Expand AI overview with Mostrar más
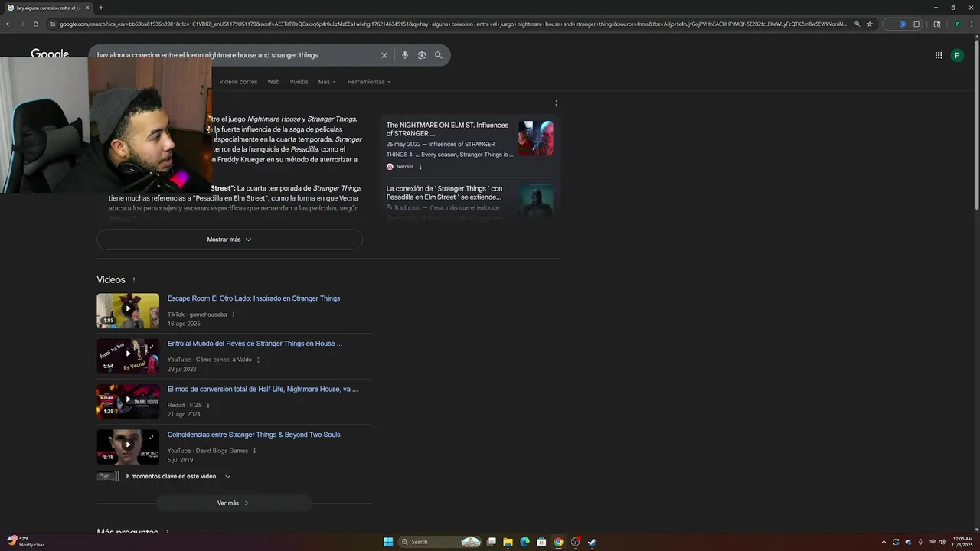Screen dimensions: 980x551 pos(230,240)
